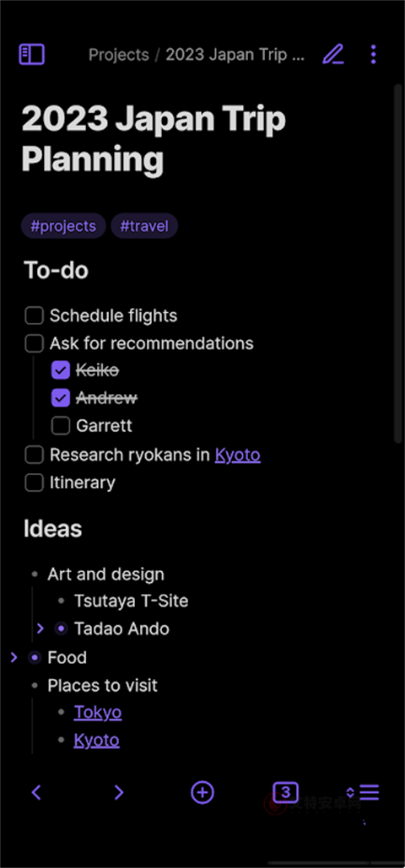Select Projects in the breadcrumb path
The image size is (405, 868).
pos(119,55)
